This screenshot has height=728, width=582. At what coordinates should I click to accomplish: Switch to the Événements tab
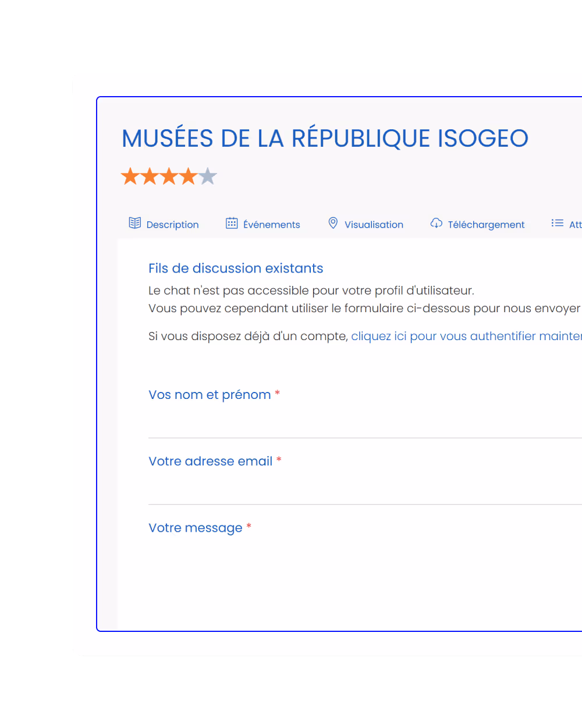(272, 224)
